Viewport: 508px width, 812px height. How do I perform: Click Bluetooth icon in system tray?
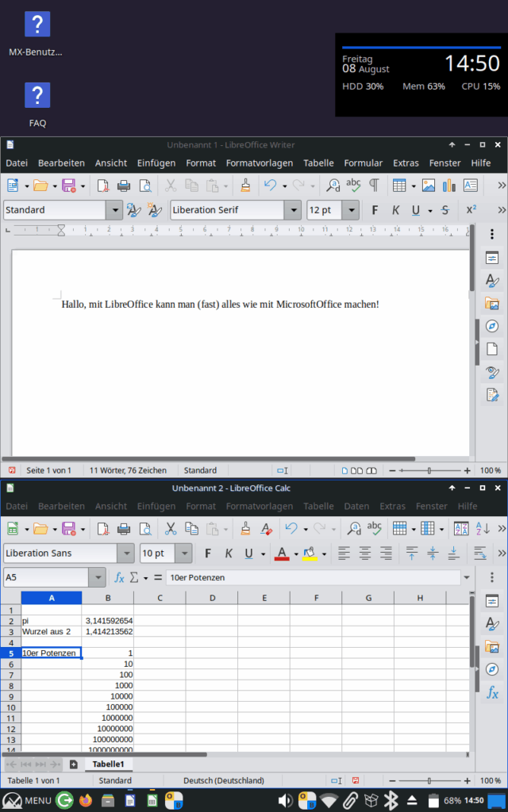tap(392, 801)
